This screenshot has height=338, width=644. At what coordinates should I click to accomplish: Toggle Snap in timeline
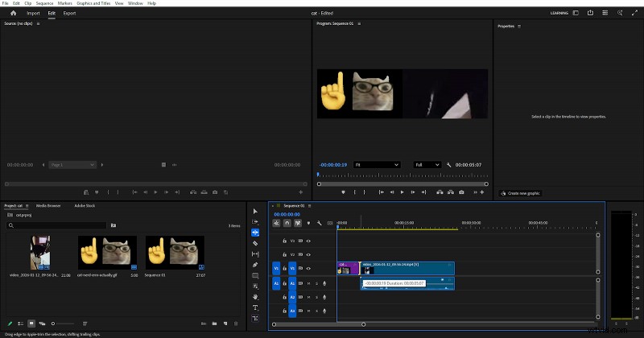tap(287, 223)
